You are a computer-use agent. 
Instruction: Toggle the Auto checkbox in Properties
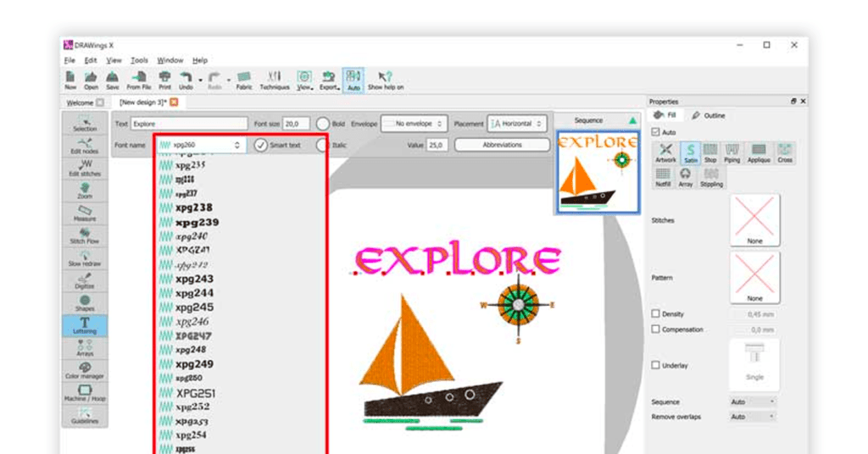pos(655,132)
